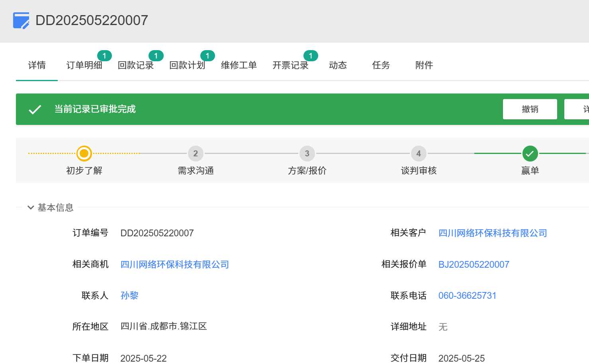Select stage 2 需求沟通 marker
589x364 pixels.
click(x=196, y=154)
